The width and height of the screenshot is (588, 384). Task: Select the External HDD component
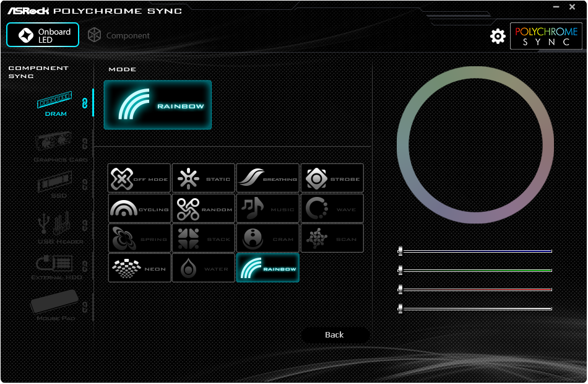pyautogui.click(x=56, y=268)
